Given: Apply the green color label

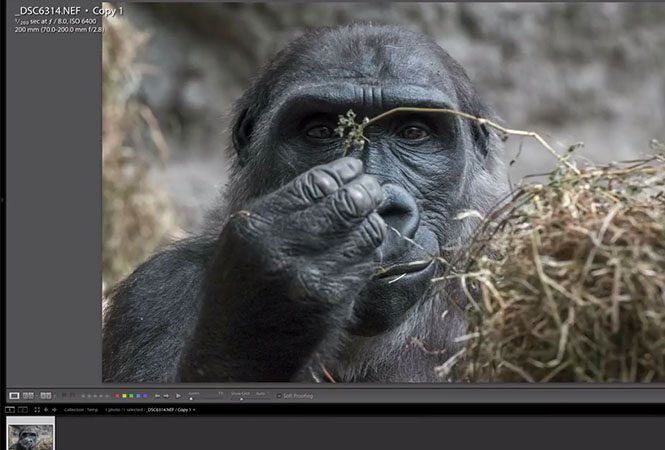Looking at the screenshot, I should pyautogui.click(x=131, y=396).
